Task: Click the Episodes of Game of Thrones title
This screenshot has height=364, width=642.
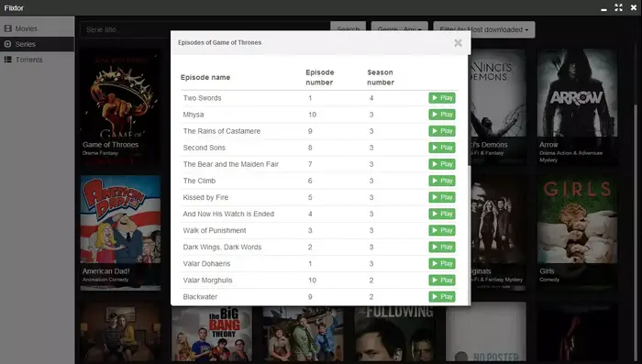Action: coord(219,42)
